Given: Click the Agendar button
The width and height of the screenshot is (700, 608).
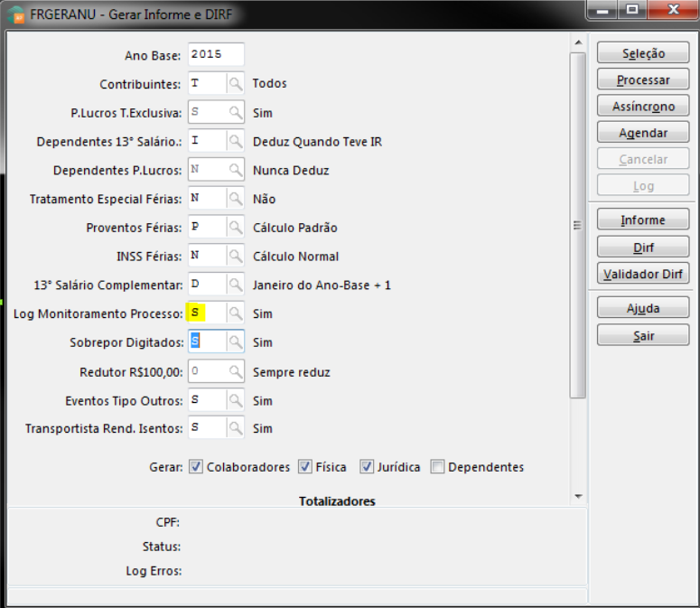Looking at the screenshot, I should (643, 133).
